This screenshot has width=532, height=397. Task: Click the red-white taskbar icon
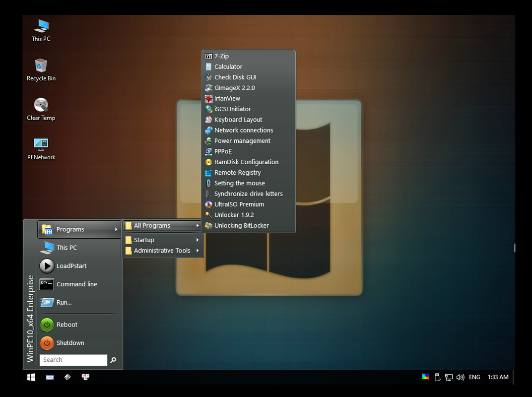85,377
